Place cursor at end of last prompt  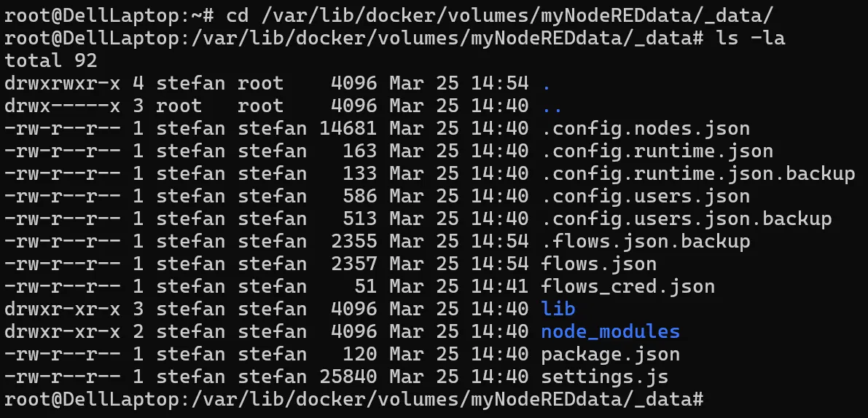click(x=708, y=400)
